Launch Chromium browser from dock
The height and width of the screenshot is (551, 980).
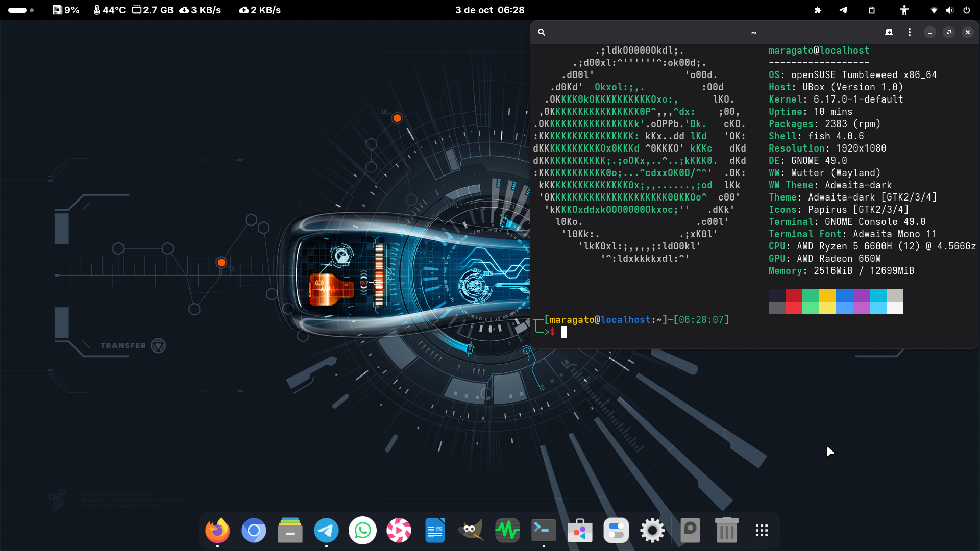click(x=254, y=531)
